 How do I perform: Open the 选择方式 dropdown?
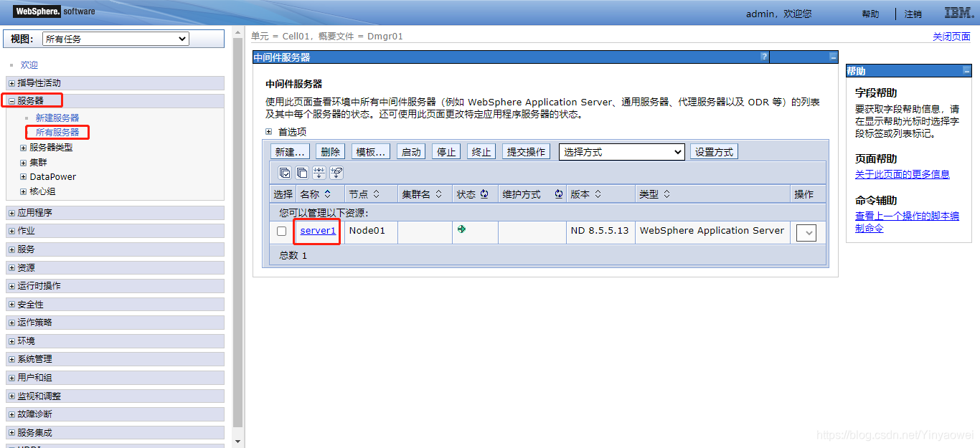click(x=622, y=152)
